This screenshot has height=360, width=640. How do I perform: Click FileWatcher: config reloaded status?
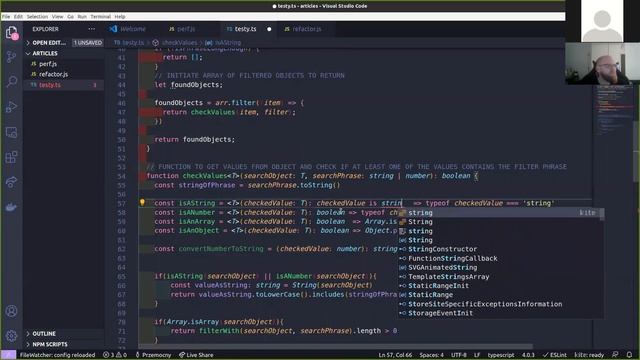[x=57, y=355]
